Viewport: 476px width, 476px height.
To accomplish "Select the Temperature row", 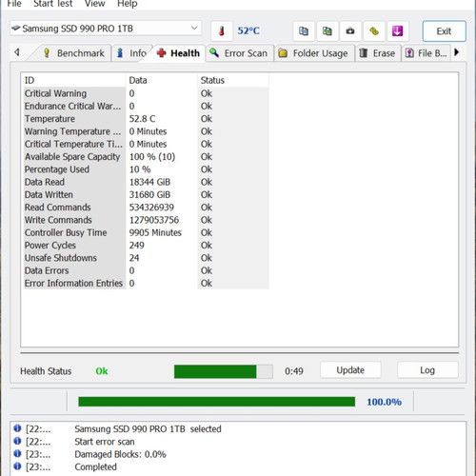I will click(146, 119).
